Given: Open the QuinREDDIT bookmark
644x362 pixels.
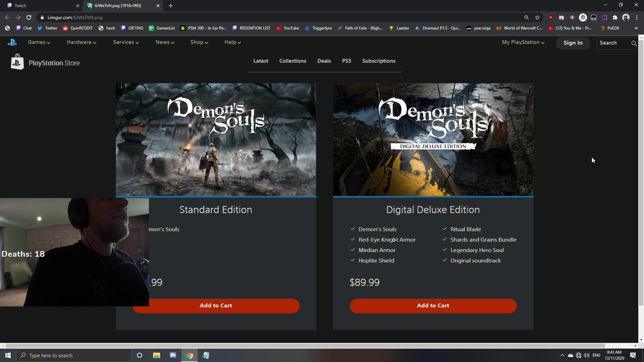Looking at the screenshot, I should (x=78, y=28).
